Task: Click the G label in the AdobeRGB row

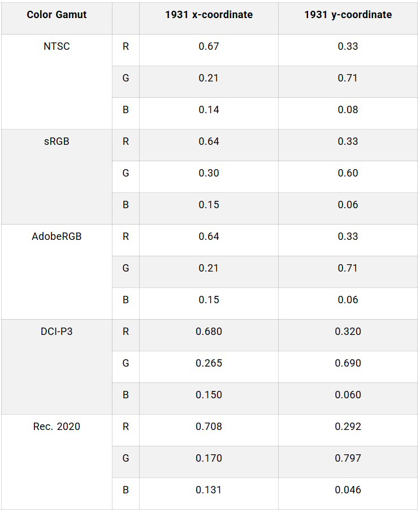Action: click(x=125, y=268)
